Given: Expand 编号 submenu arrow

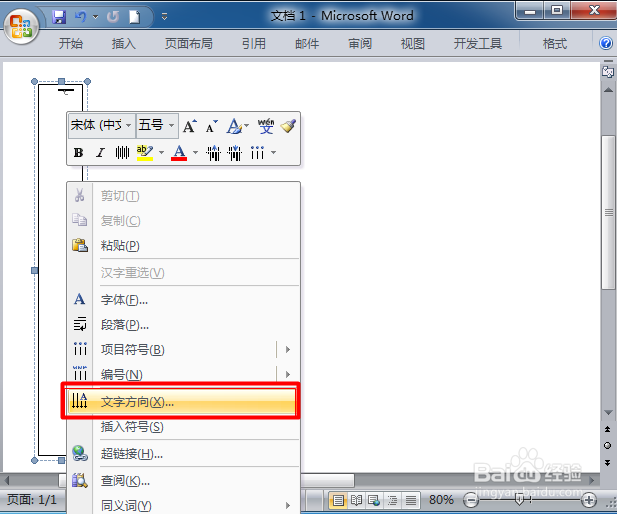Looking at the screenshot, I should click(288, 374).
